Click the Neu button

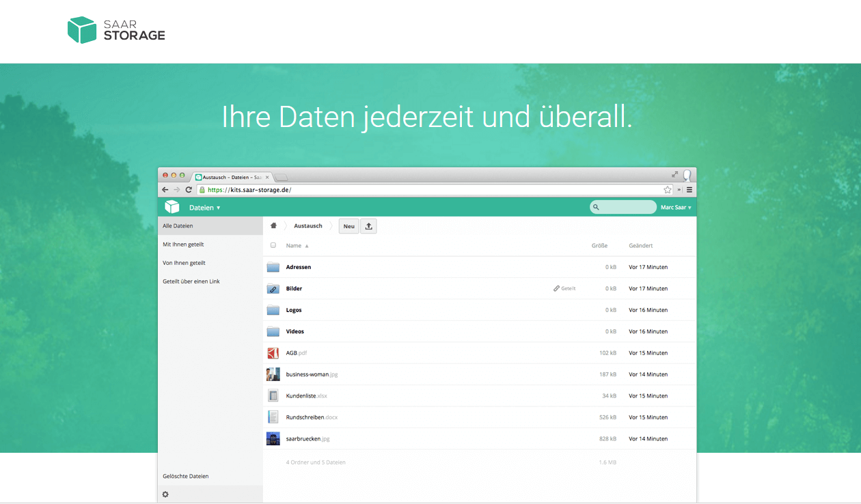tap(348, 227)
